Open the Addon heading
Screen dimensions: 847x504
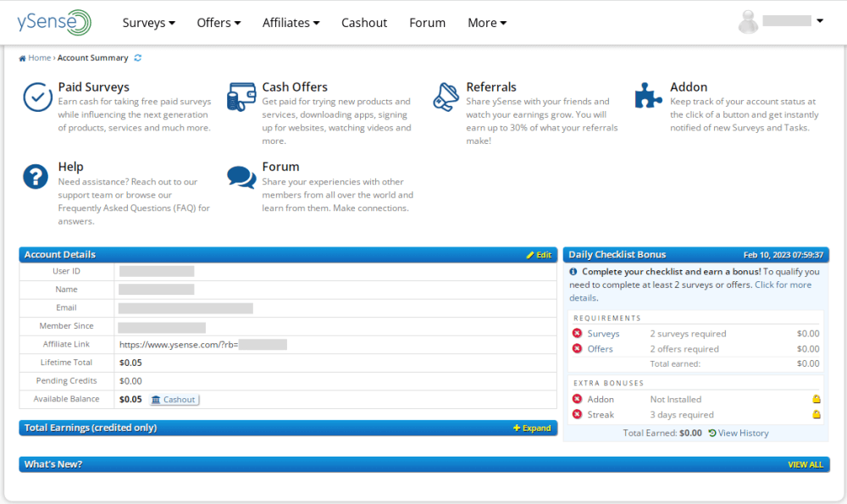(x=688, y=87)
